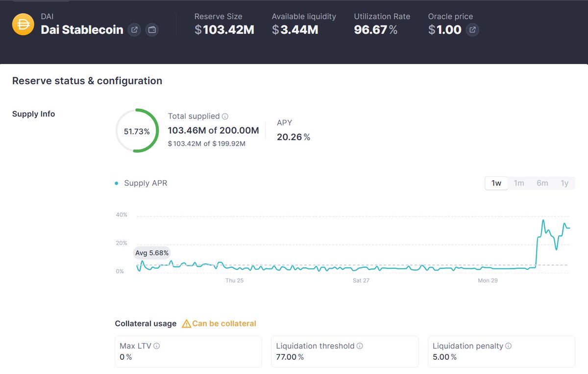Click info icon next to Liquidation penalty
This screenshot has width=588, height=374.
509,346
